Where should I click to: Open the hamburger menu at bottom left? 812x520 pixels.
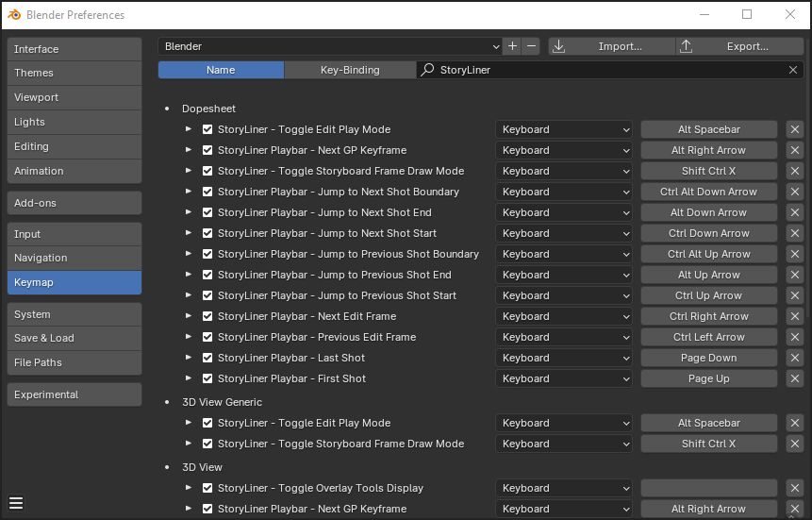[16, 503]
